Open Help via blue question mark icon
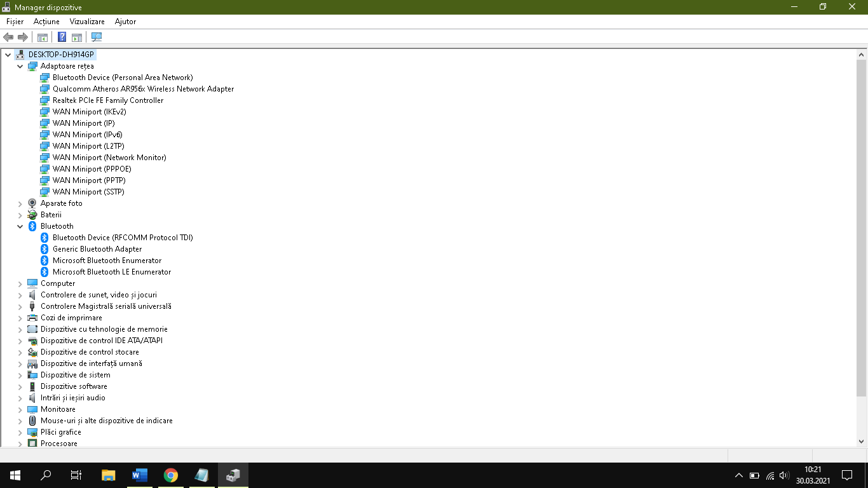Screen dimensions: 868x488 62,37
